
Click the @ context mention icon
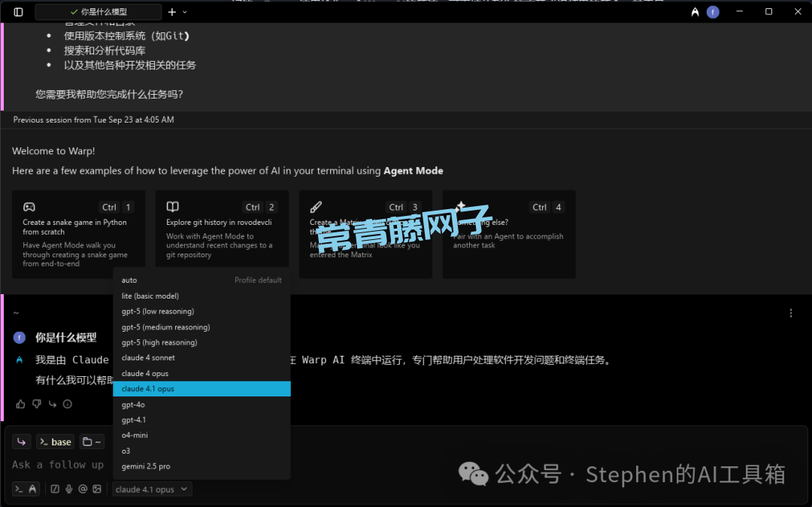pyautogui.click(x=82, y=489)
